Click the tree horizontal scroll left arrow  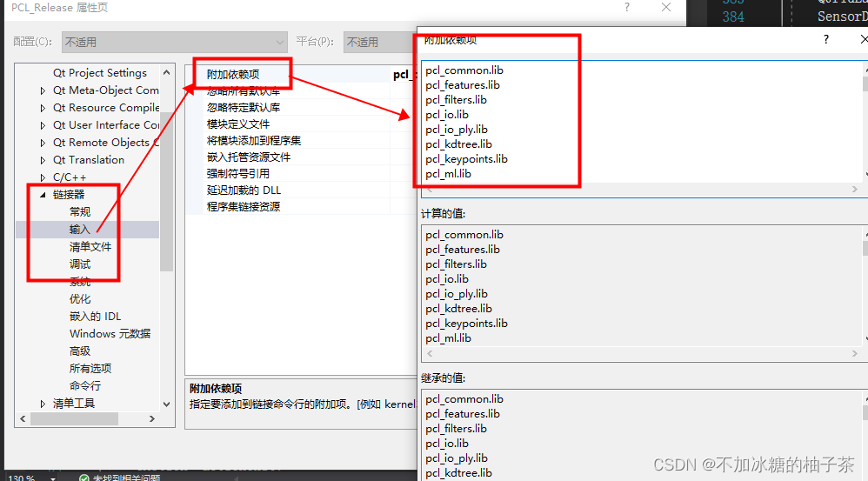pos(23,419)
